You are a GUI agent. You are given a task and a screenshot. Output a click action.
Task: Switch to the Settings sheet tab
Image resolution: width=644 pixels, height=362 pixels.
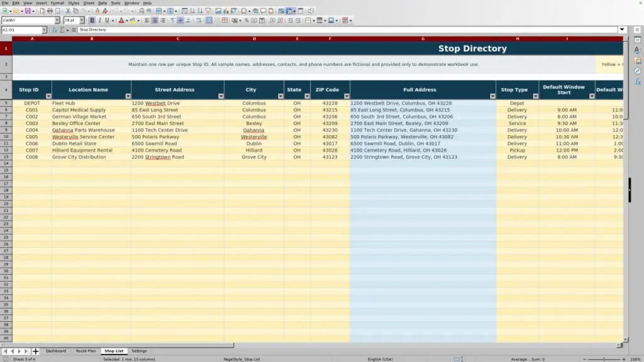139,351
